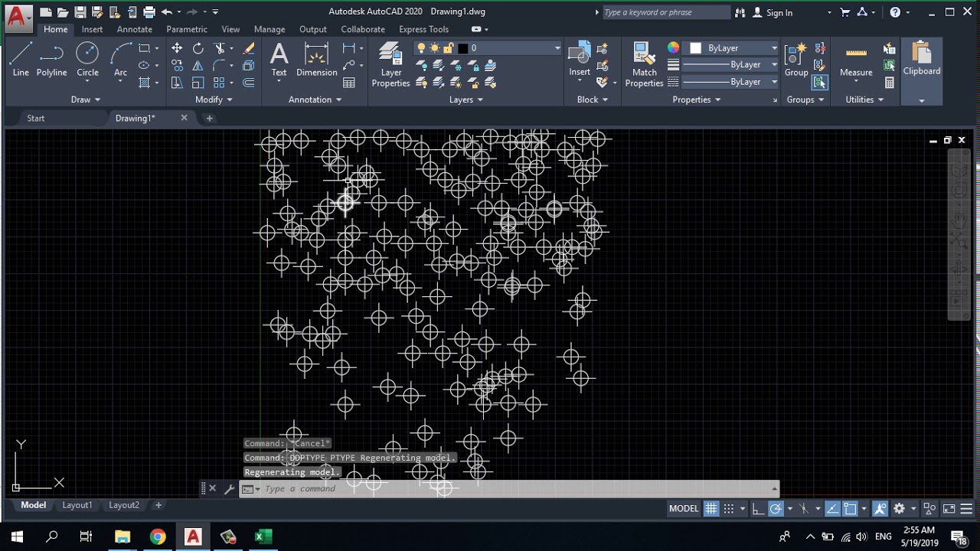This screenshot has width=980, height=551.
Task: Click the Undo arrow in title bar
Action: click(x=166, y=12)
